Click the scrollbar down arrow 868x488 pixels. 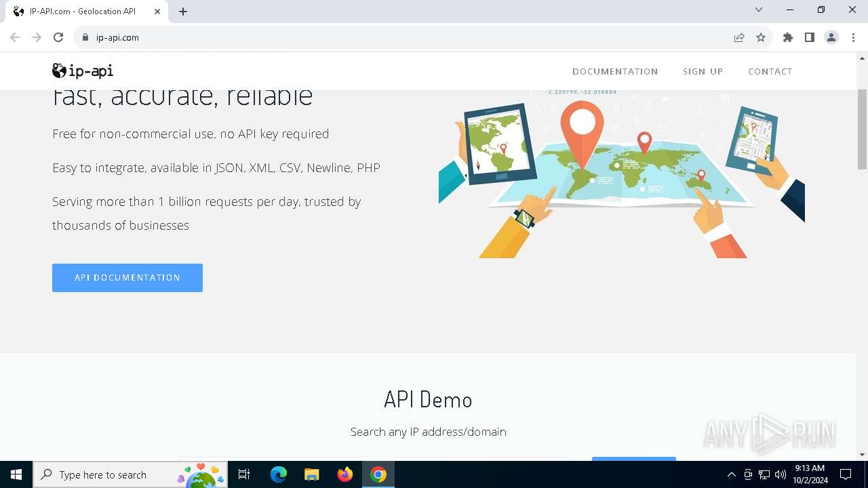point(862,455)
